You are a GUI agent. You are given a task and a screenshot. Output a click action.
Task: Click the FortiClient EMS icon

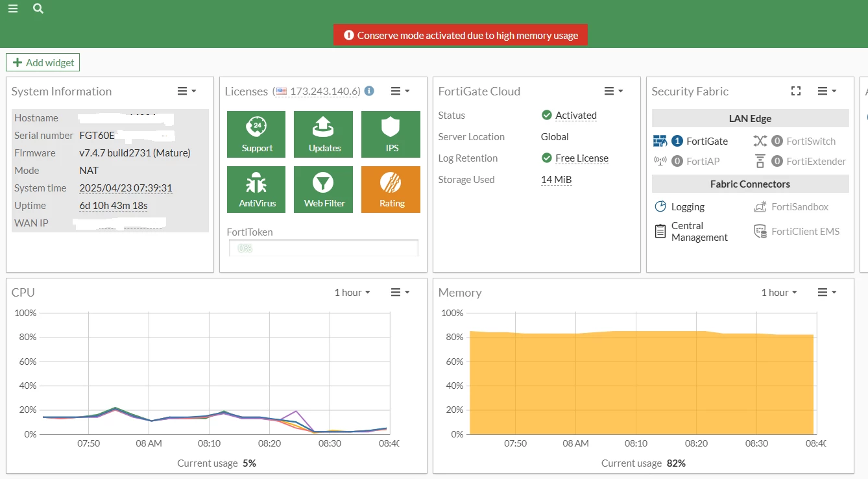pyautogui.click(x=760, y=231)
